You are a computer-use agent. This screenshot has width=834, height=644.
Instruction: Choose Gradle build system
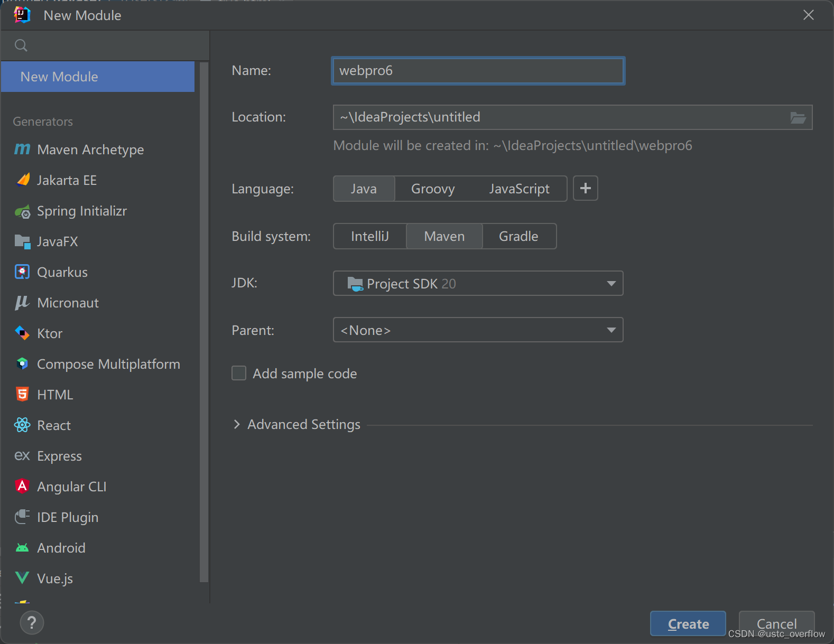pyautogui.click(x=518, y=236)
